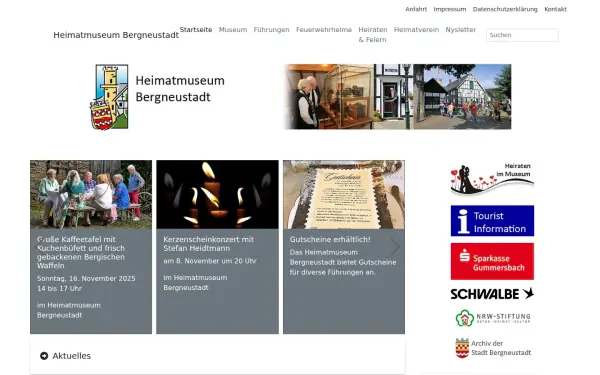Image resolution: width=600 pixels, height=375 pixels.
Task: Focus the Suchen search field
Action: [x=522, y=35]
